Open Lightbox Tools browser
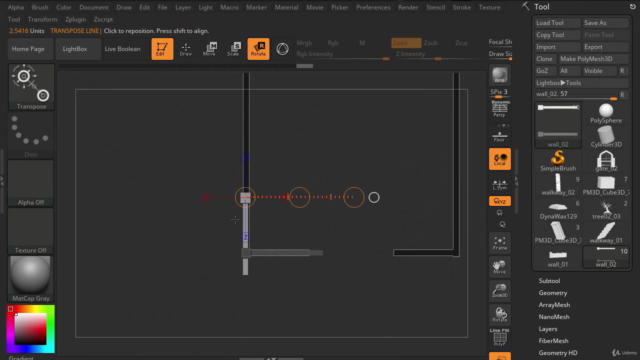 582,83
